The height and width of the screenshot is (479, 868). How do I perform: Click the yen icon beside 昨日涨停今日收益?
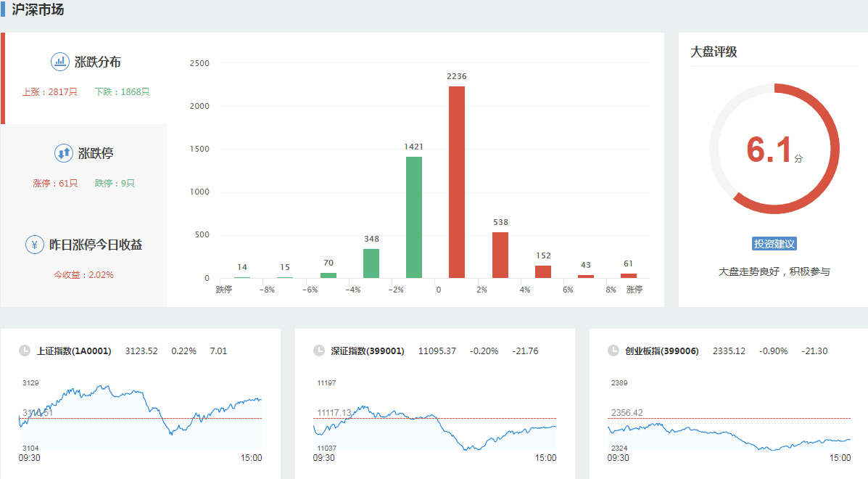(34, 245)
